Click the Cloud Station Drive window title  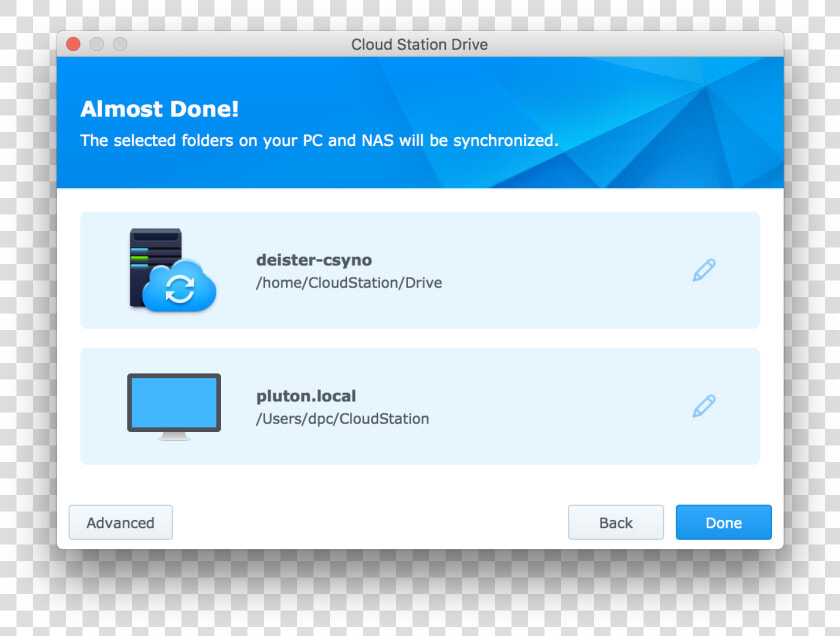419,44
